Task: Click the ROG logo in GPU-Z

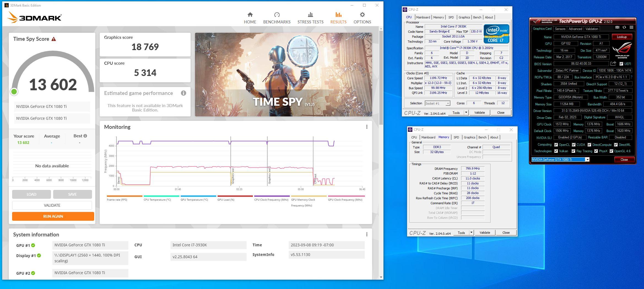Action: tap(622, 50)
